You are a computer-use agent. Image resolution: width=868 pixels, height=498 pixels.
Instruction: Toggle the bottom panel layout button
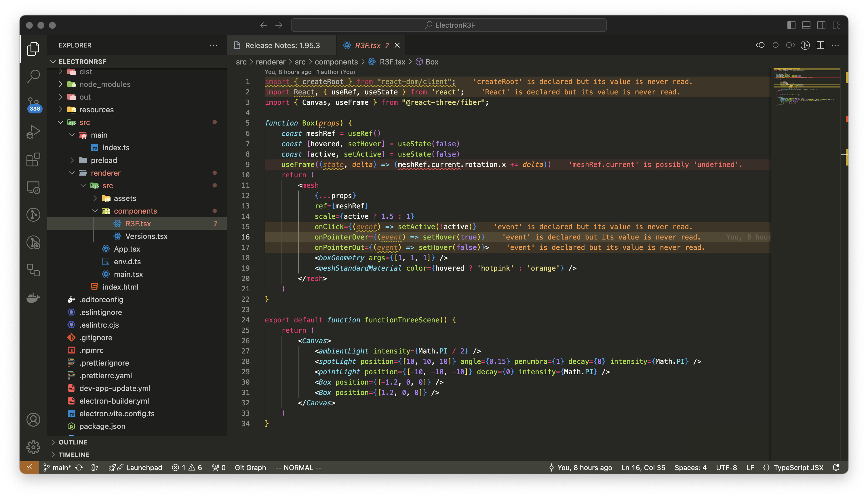806,25
